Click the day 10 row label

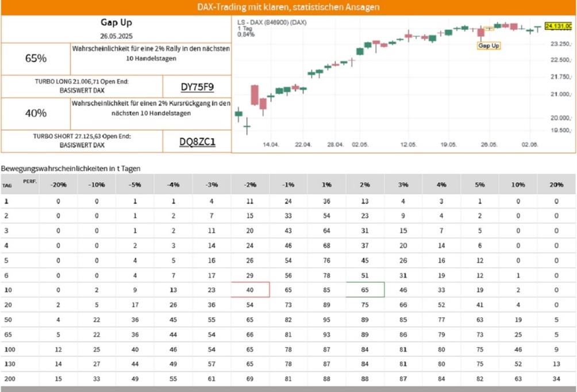(x=8, y=290)
